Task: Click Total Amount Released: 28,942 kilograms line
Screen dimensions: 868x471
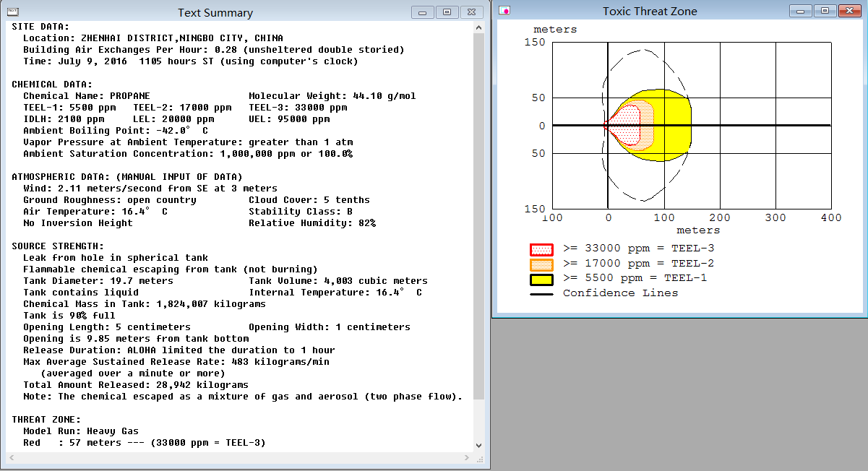Action: (x=136, y=385)
